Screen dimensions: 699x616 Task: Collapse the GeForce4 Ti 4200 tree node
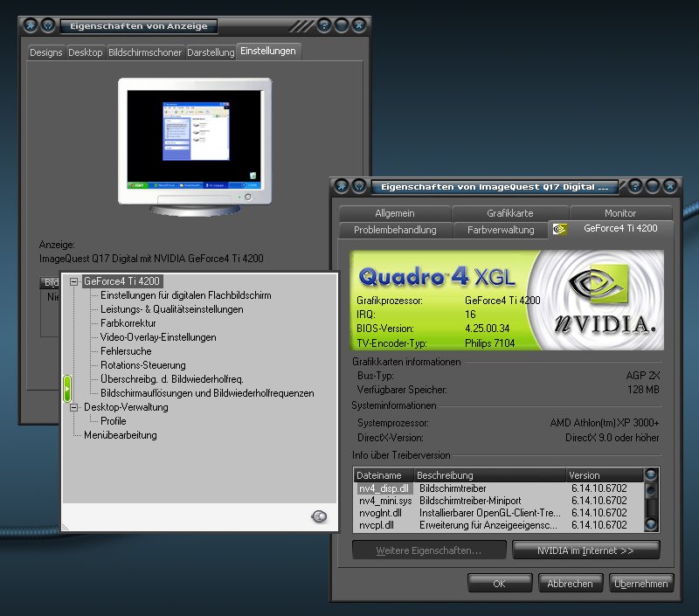pyautogui.click(x=74, y=281)
